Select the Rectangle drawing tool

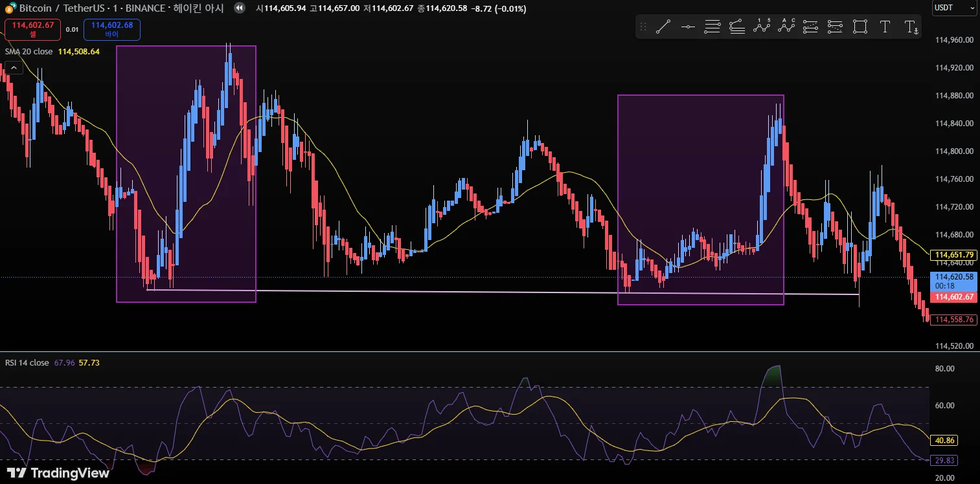(x=860, y=27)
